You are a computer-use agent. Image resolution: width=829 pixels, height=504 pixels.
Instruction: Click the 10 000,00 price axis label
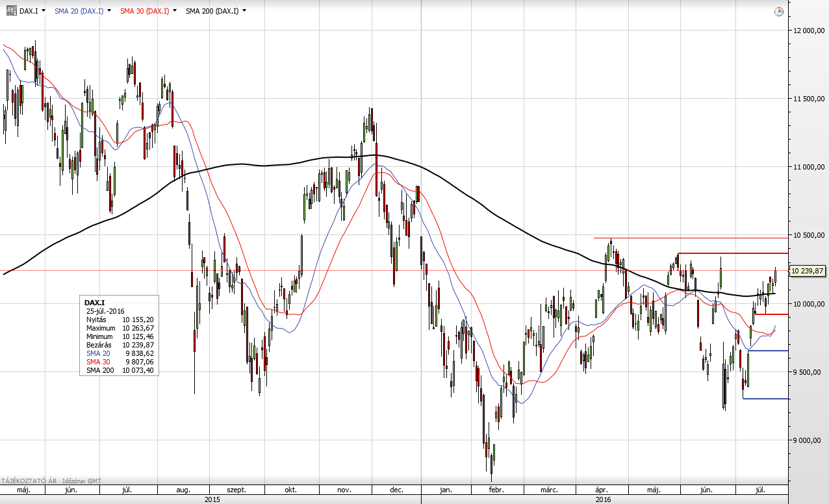tap(808, 303)
